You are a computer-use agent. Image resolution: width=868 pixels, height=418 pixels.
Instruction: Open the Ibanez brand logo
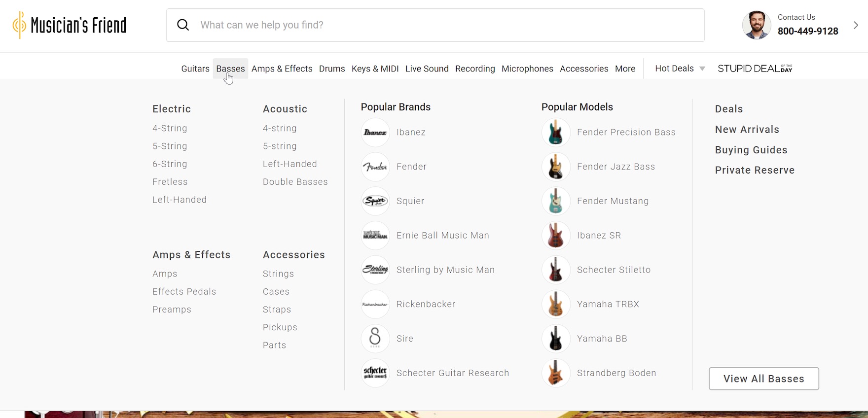(375, 133)
